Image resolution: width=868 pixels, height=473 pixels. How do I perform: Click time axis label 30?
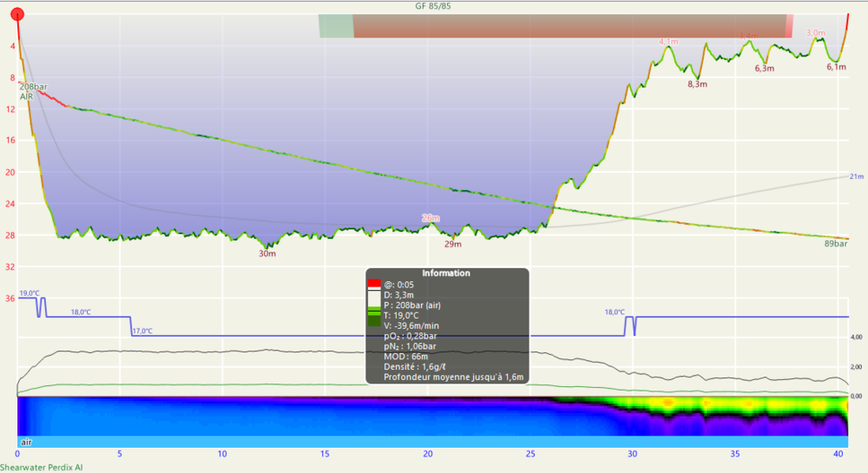point(632,454)
